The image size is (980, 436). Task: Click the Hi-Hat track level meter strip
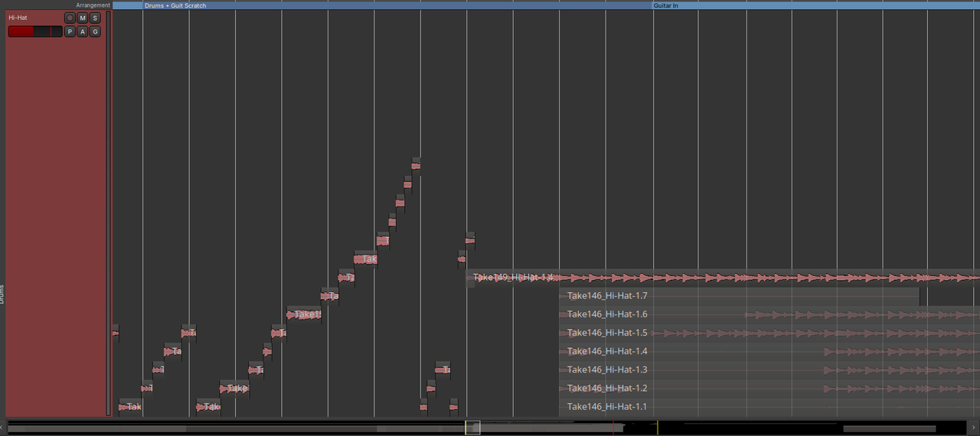tap(109, 213)
